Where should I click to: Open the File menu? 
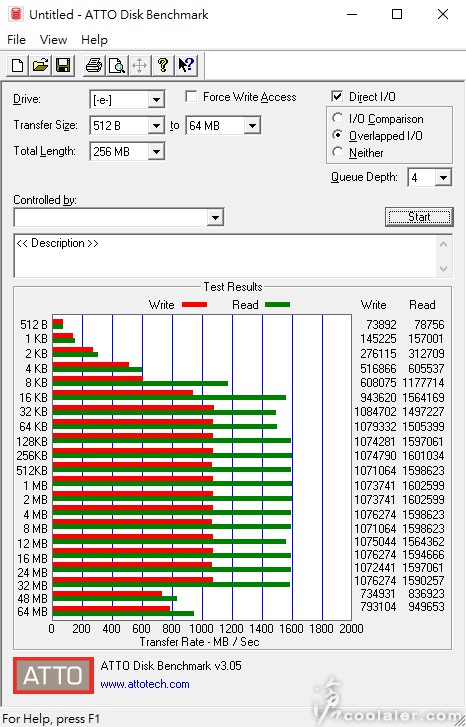[17, 40]
